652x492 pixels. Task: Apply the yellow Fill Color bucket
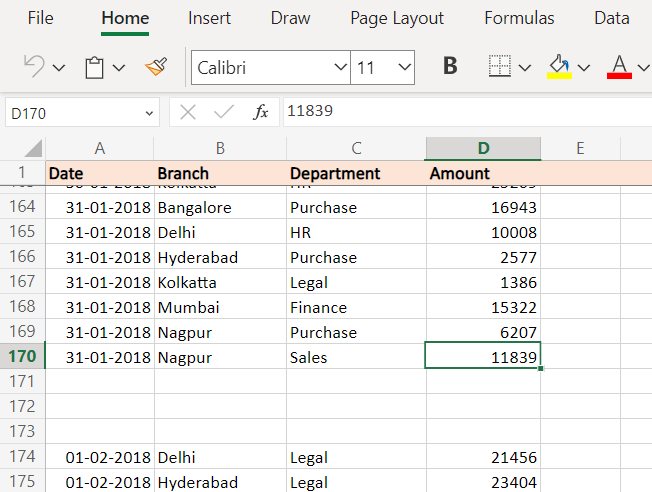(559, 67)
